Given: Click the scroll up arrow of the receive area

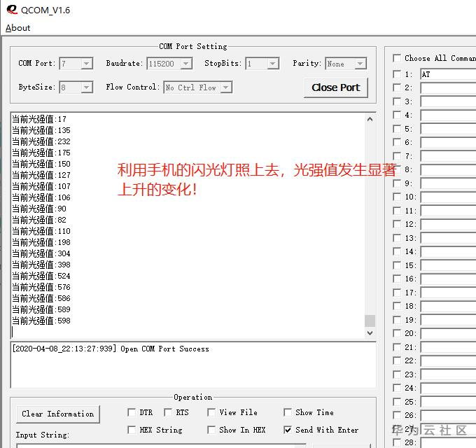Looking at the screenshot, I should pos(370,119).
